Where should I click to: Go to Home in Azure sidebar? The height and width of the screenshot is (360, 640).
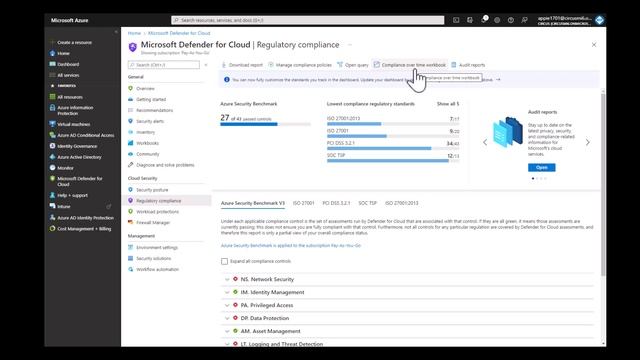[x=63, y=53]
